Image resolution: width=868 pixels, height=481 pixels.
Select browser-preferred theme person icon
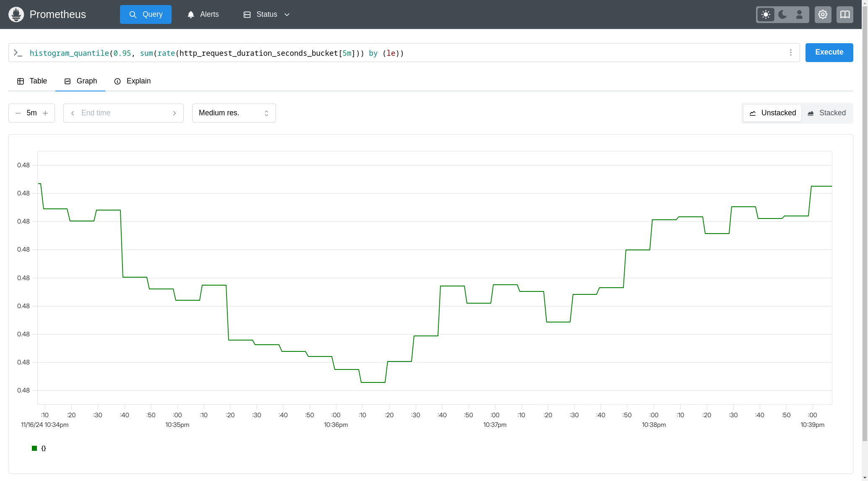pos(799,15)
